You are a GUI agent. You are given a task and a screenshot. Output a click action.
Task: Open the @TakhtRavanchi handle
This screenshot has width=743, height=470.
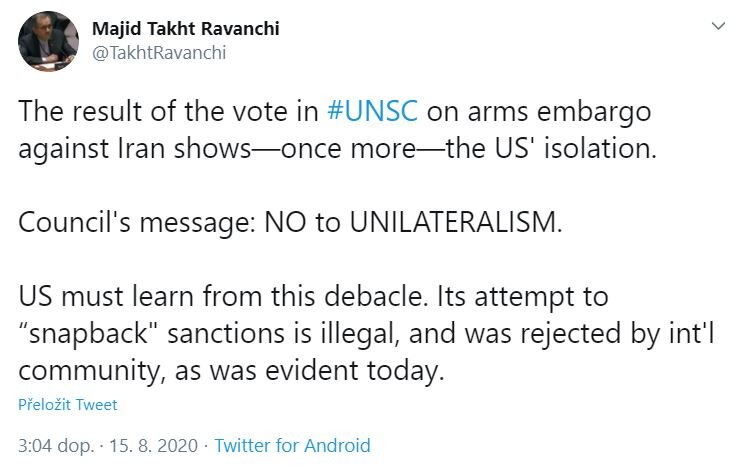(159, 53)
